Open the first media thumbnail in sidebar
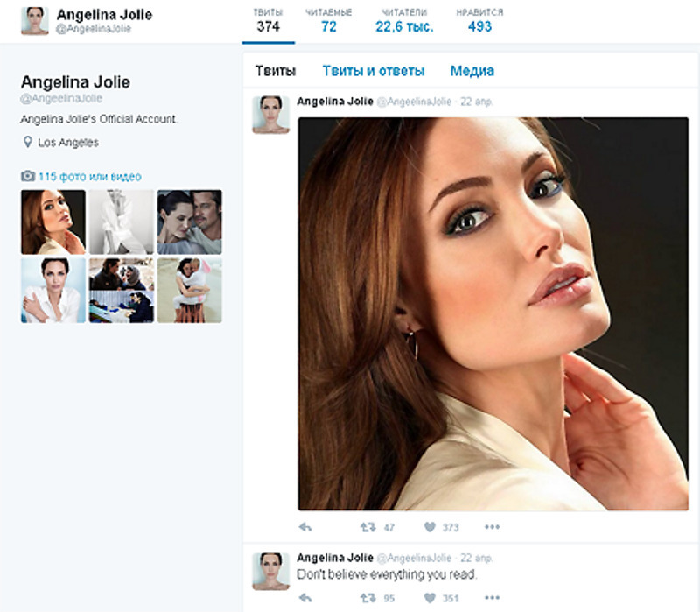This screenshot has width=700, height=612. [x=52, y=222]
